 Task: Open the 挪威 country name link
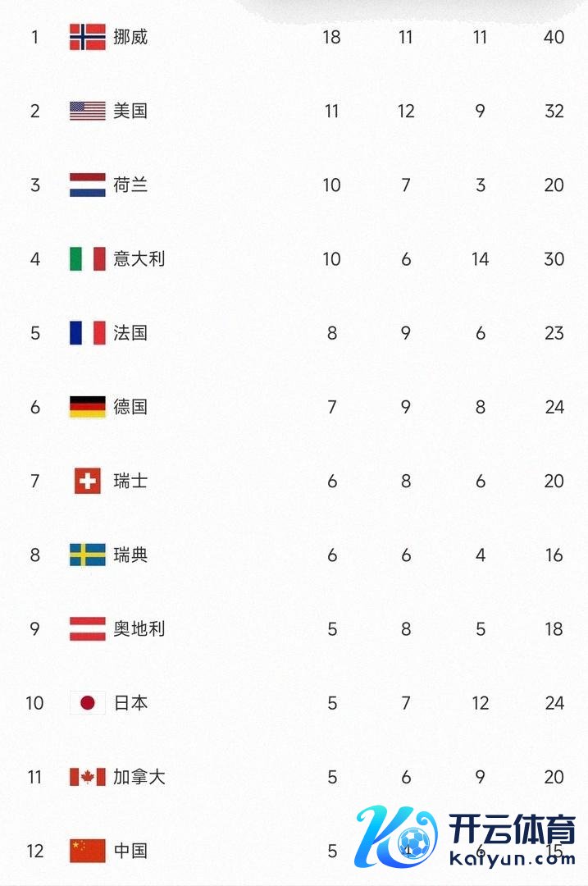point(130,37)
